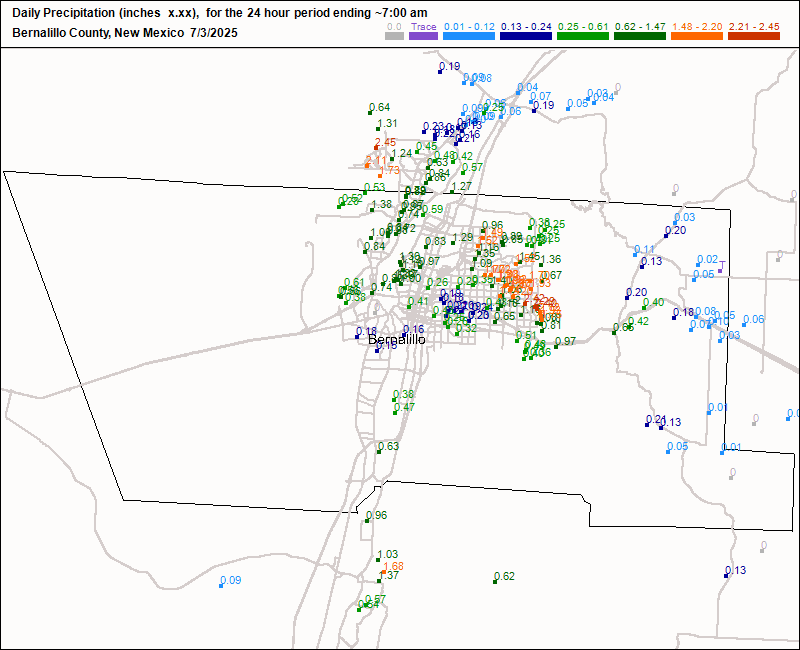Click the 0.40 station reading
This screenshot has width=800, height=650.
653,303
